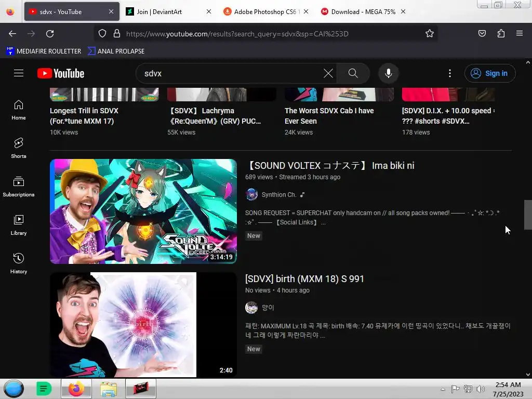Open the Synthion Ch. channel avatar
The height and width of the screenshot is (399, 532).
[251, 194]
